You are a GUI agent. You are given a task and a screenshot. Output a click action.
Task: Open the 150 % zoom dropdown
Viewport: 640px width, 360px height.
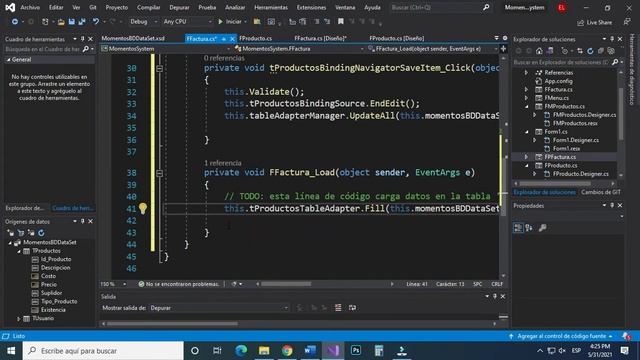click(x=113, y=284)
